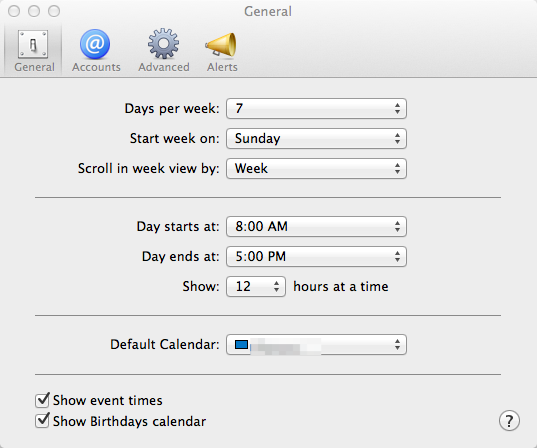
Task: Click the Accounts tab label
Action: [96, 67]
